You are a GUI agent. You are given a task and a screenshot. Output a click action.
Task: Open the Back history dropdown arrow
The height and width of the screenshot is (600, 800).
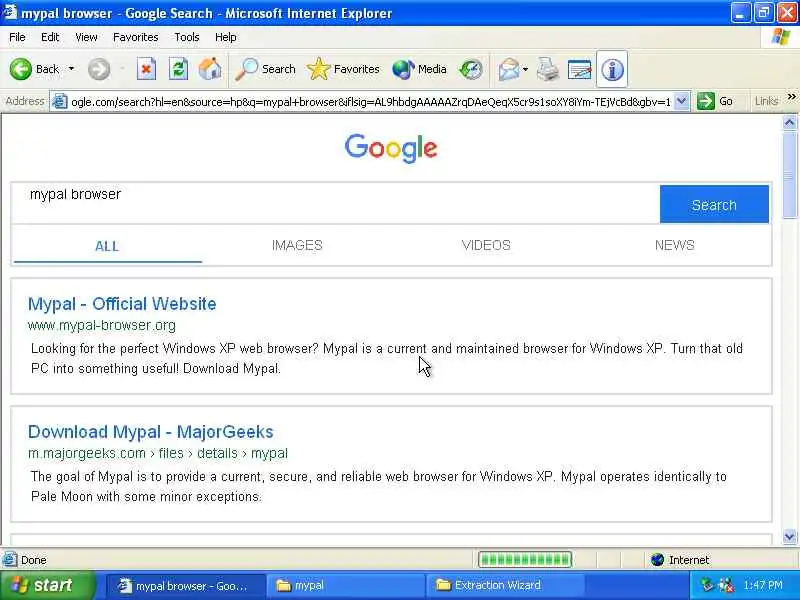pyautogui.click(x=71, y=69)
